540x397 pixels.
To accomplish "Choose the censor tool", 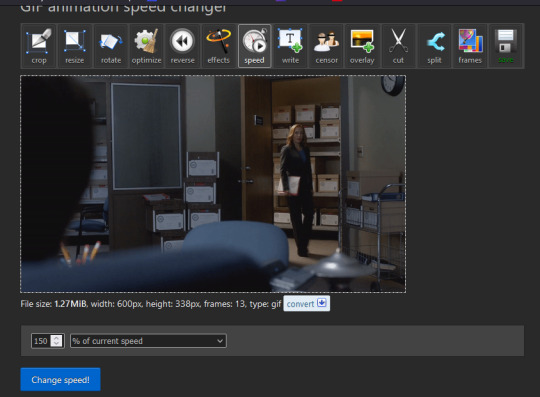I will (x=326, y=46).
